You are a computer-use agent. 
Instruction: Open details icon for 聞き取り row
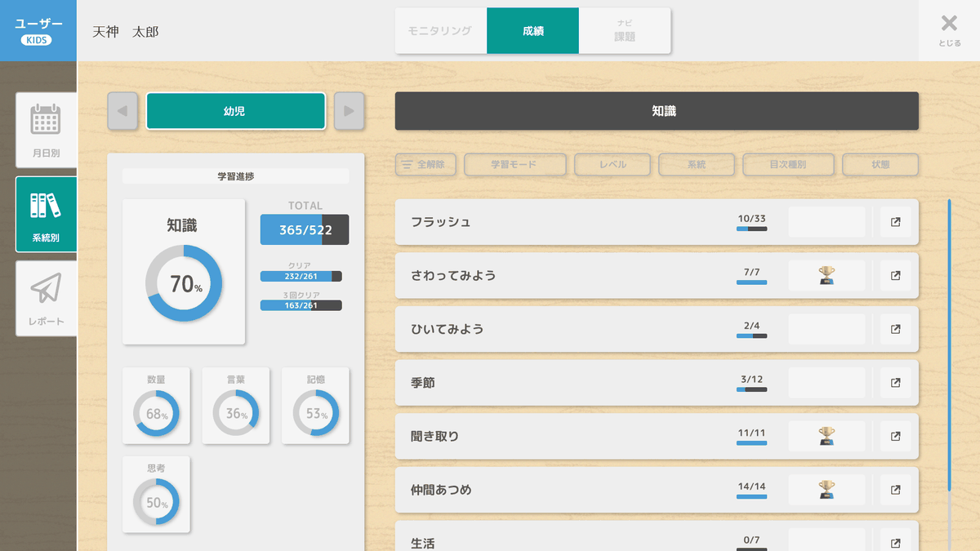pyautogui.click(x=895, y=437)
